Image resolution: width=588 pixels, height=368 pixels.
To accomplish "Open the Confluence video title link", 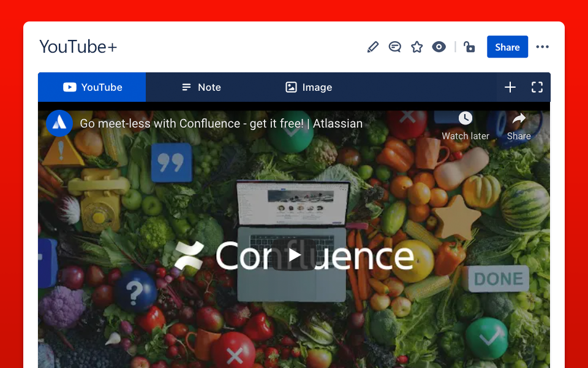I will pos(221,123).
